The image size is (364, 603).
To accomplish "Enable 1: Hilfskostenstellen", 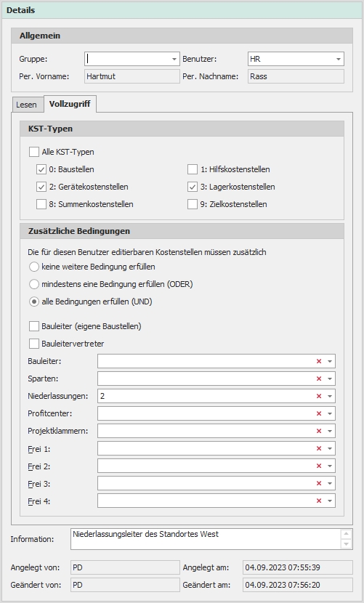I will 193,169.
